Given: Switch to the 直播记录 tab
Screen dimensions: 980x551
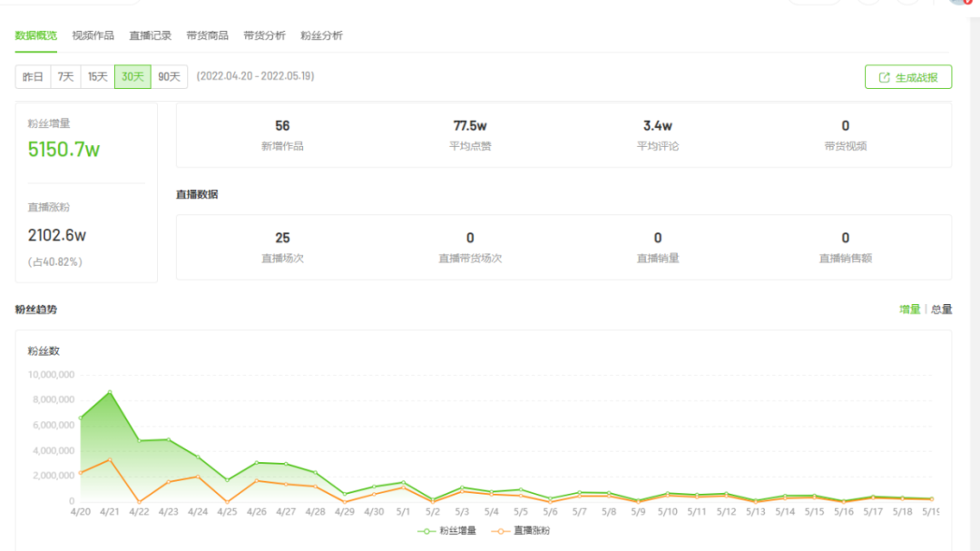Looking at the screenshot, I should [150, 35].
